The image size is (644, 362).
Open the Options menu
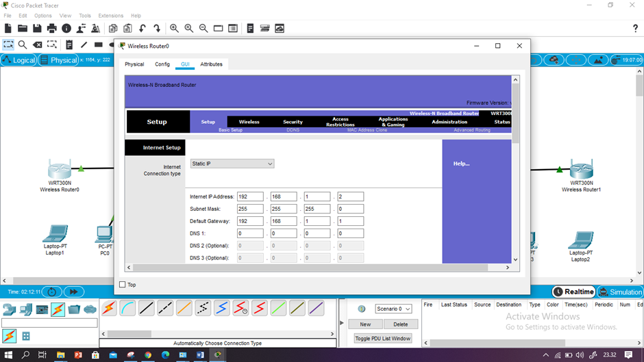coord(42,16)
